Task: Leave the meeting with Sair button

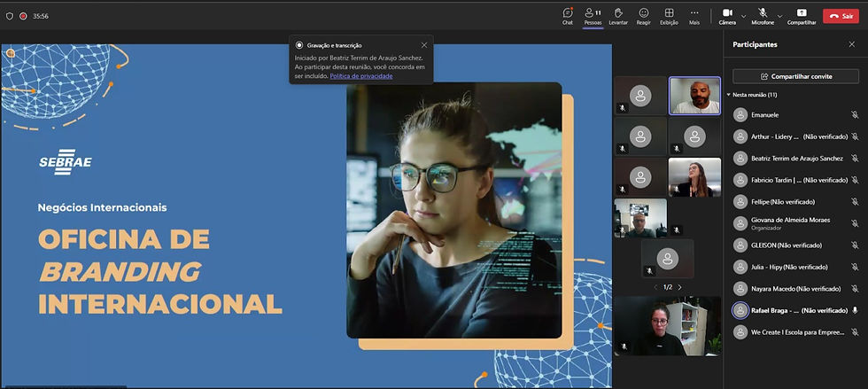Action: pos(841,16)
